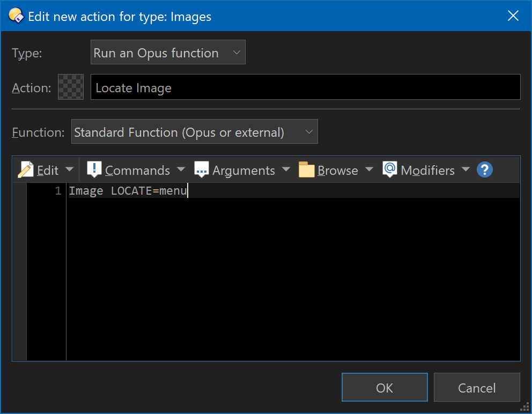This screenshot has width=532, height=414.
Task: Click the Cancel button
Action: pos(477,387)
